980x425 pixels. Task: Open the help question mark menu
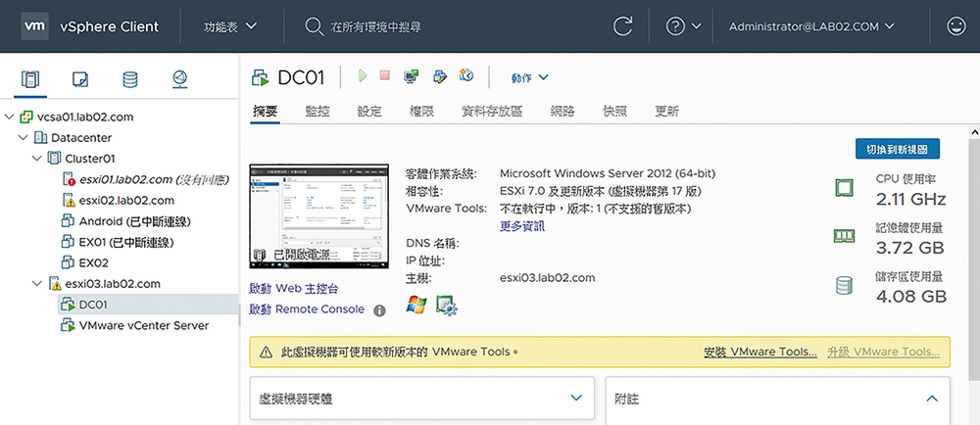tap(683, 26)
